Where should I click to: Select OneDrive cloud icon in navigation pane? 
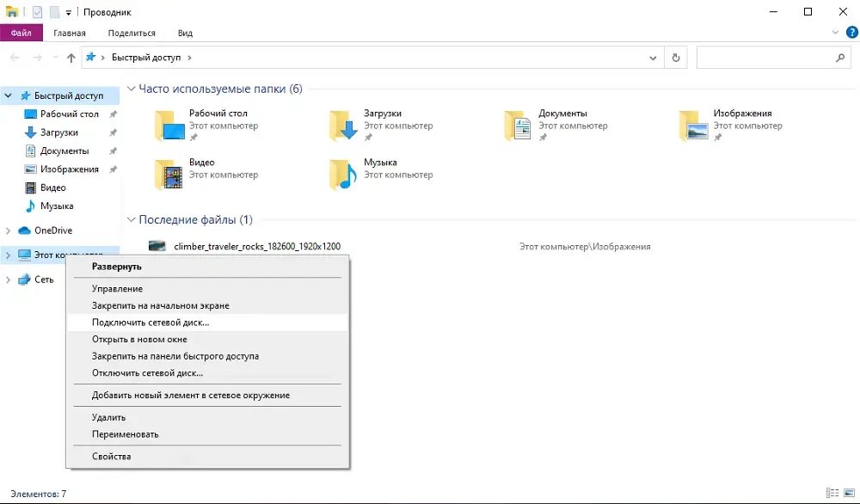23,230
